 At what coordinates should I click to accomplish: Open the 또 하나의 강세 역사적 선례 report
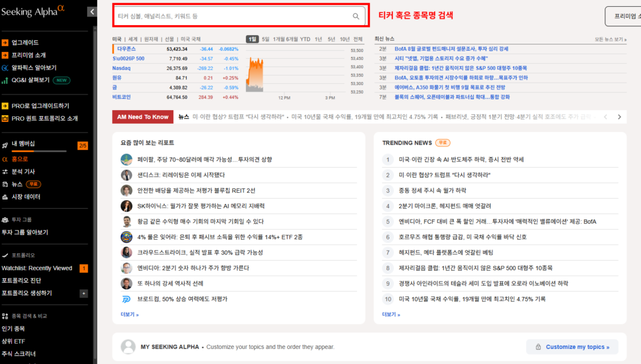[x=170, y=283]
